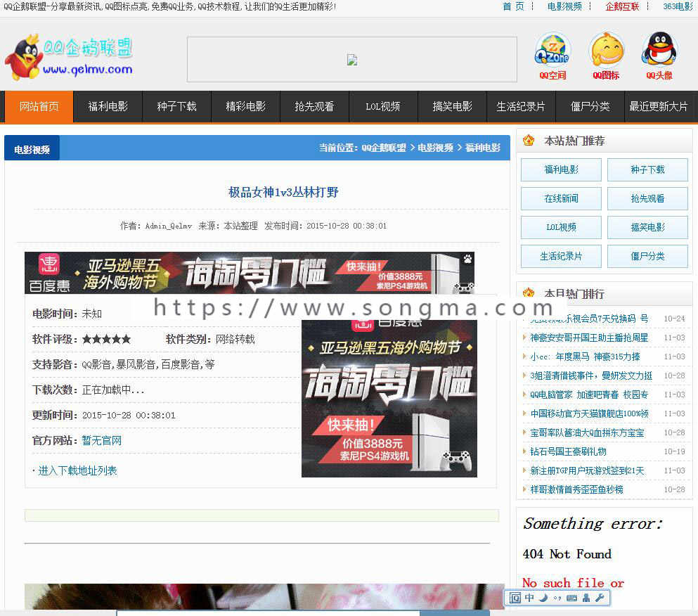Viewport: 698px width, 616px height.
Task: Open 小cc: 年度黑马 神豪315力挺 link
Action: (585, 357)
